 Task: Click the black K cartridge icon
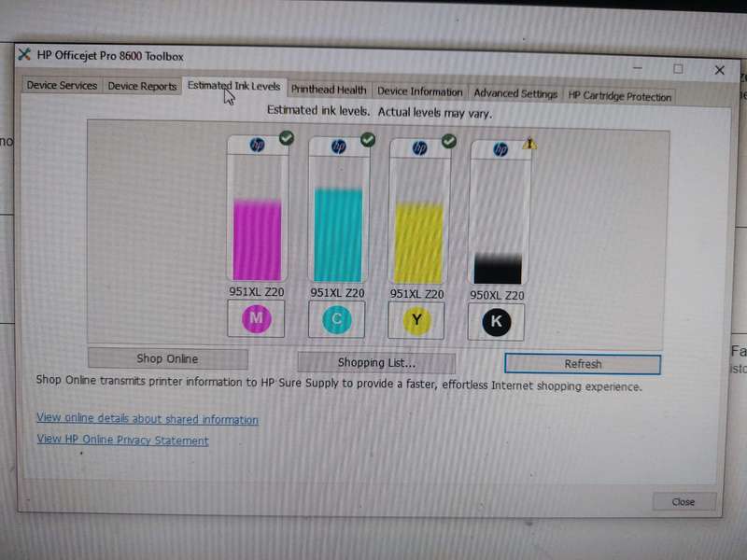click(x=497, y=322)
